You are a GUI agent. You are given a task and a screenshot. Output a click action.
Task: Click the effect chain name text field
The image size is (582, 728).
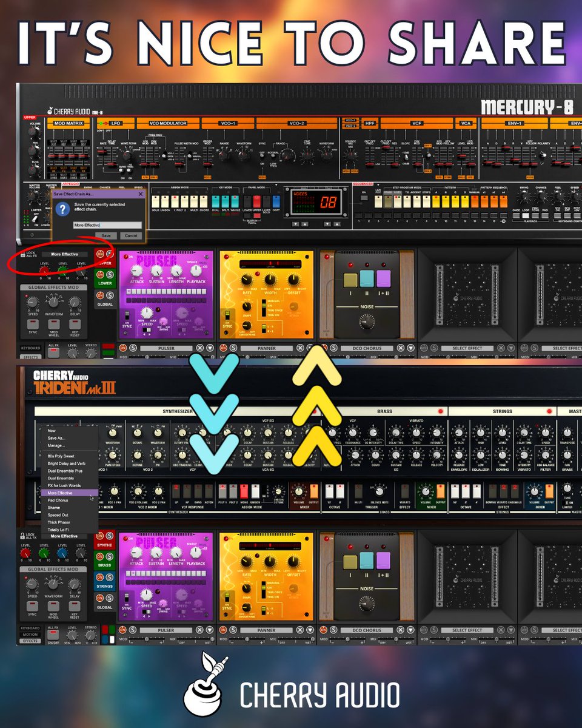pyautogui.click(x=107, y=225)
